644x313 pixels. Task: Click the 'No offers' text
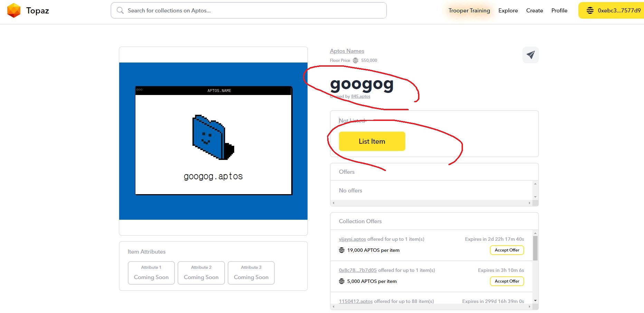point(350,190)
